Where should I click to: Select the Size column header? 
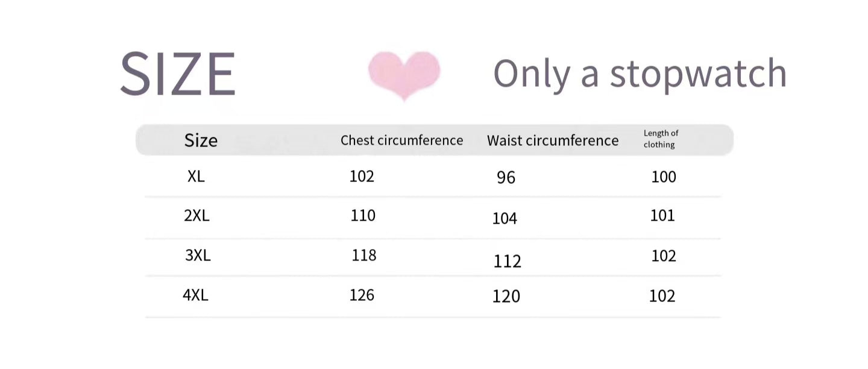(201, 140)
